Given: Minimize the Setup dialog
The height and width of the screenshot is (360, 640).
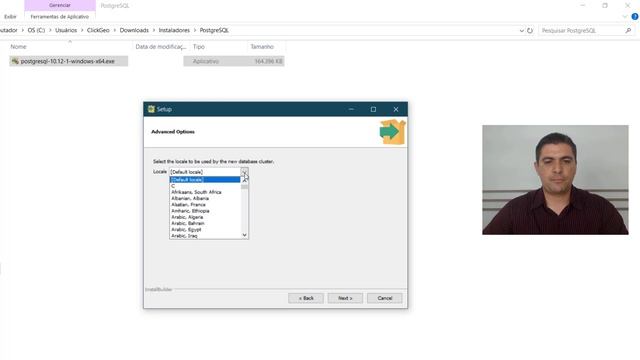Looking at the screenshot, I should [x=351, y=109].
